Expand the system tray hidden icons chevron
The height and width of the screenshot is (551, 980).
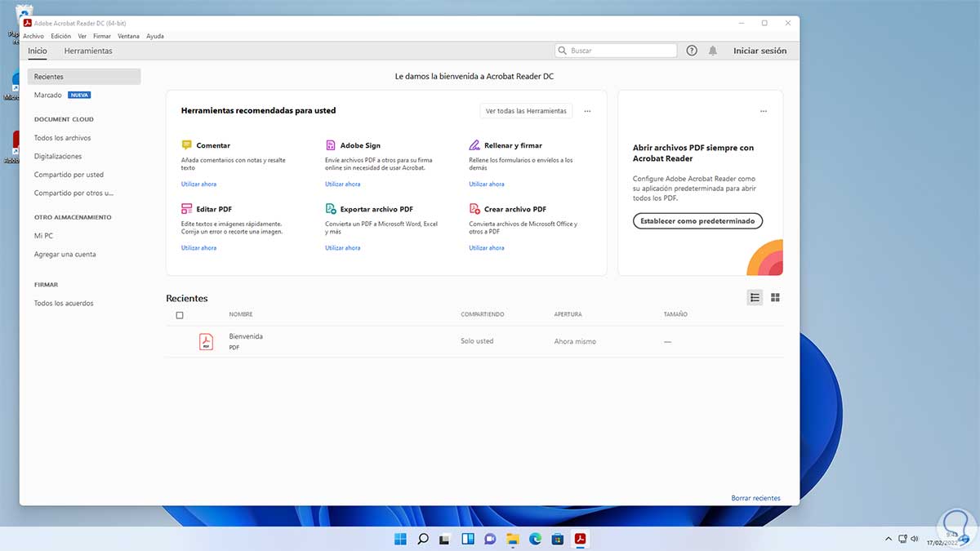[889, 539]
